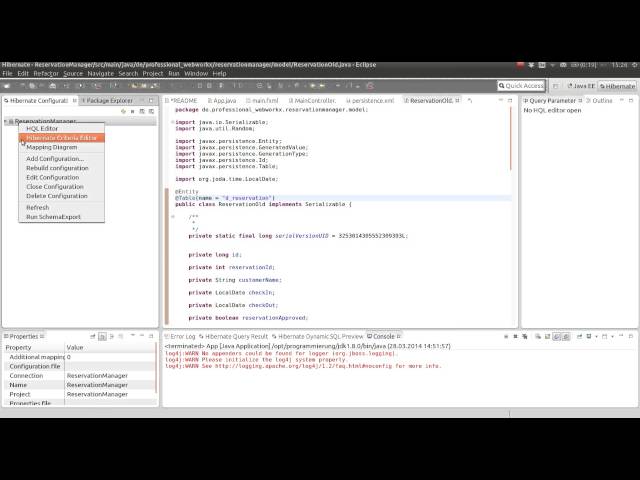Click the Quick Access search field
This screenshot has width=640, height=480.
pyautogui.click(x=521, y=86)
